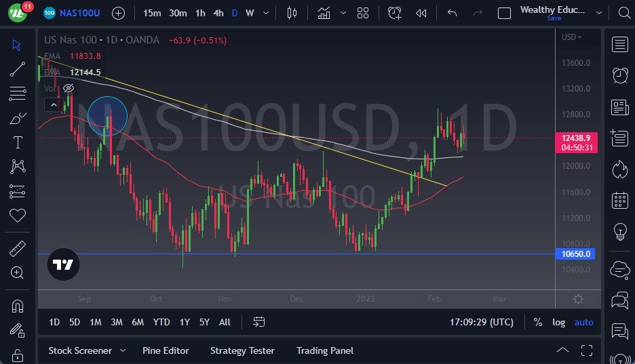Toggle auto scale on price axis

tap(583, 322)
